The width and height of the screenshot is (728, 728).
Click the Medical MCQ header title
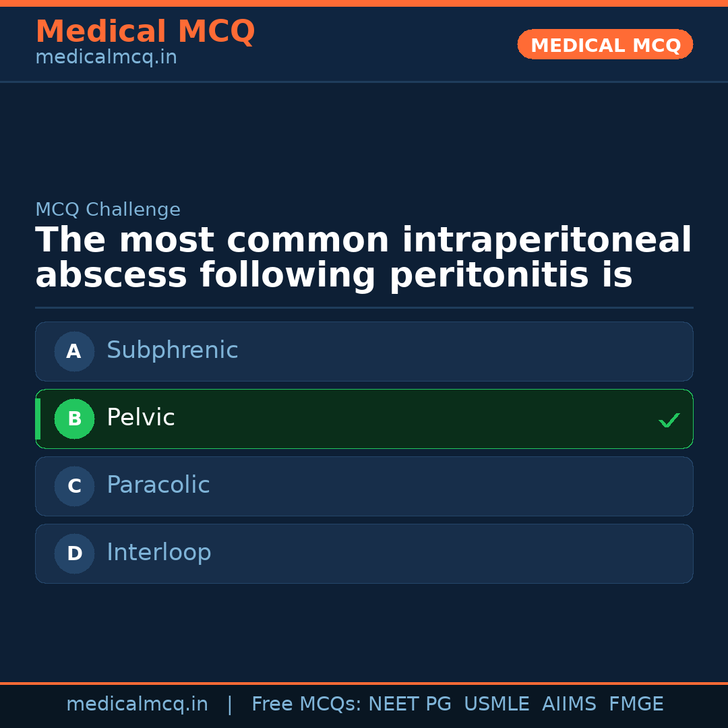point(145,32)
